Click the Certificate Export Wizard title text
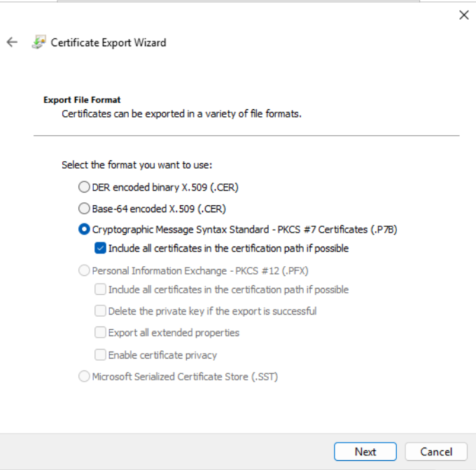476x470 pixels. pyautogui.click(x=108, y=43)
